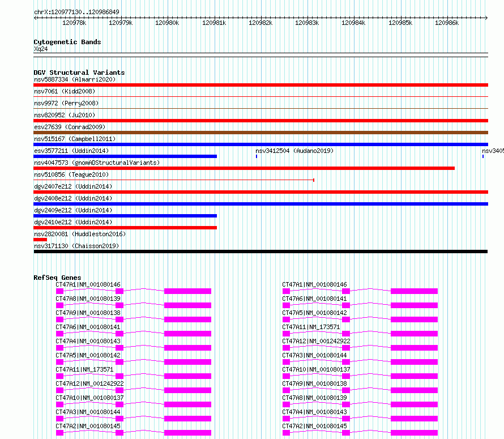Click the chrX:120977130..120986849 coordinate label
The image size is (504, 439).
click(x=76, y=12)
